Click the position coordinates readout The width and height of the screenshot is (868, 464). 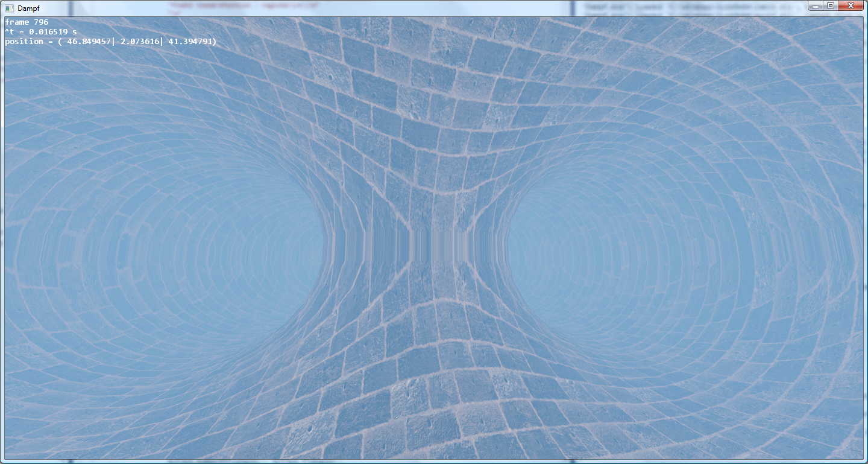click(110, 42)
